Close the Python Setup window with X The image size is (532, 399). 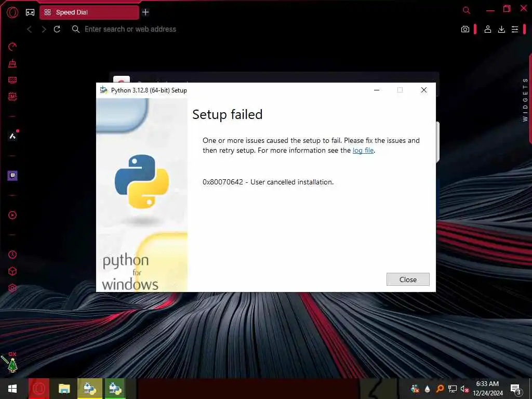(x=424, y=90)
